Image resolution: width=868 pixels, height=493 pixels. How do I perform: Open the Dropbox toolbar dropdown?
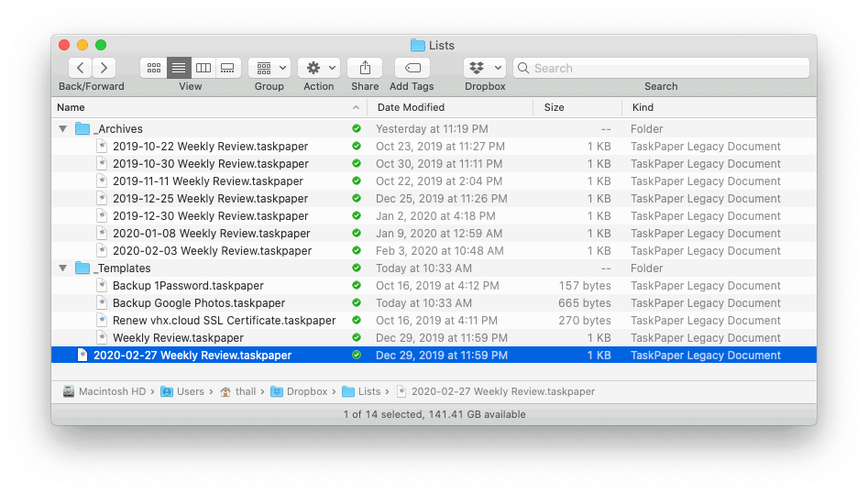[x=485, y=68]
